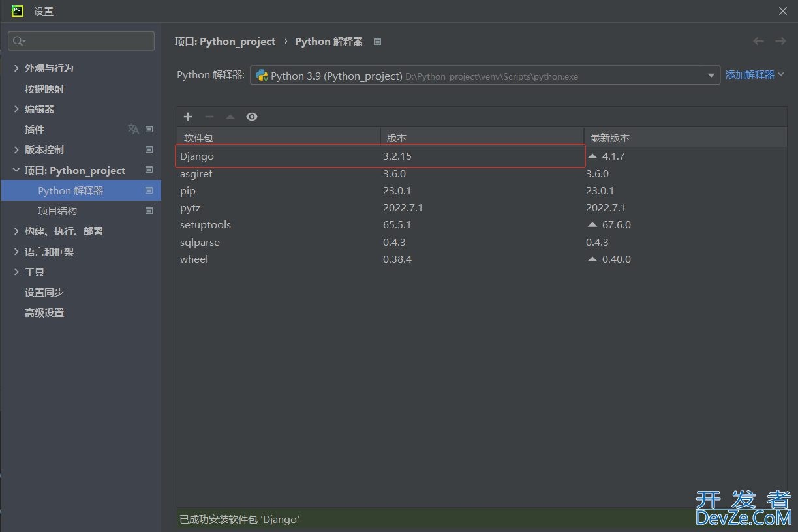Collapse the 项目: Python_project section

[x=16, y=170]
